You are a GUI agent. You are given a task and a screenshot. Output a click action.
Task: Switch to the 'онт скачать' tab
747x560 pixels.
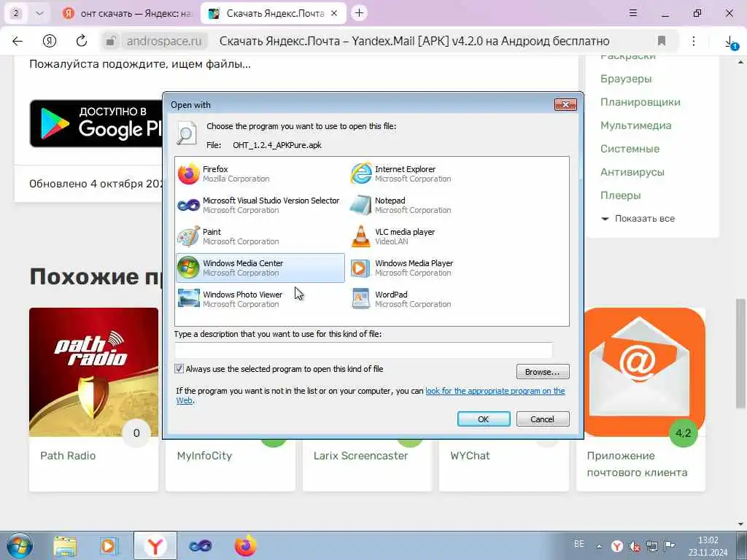point(128,13)
